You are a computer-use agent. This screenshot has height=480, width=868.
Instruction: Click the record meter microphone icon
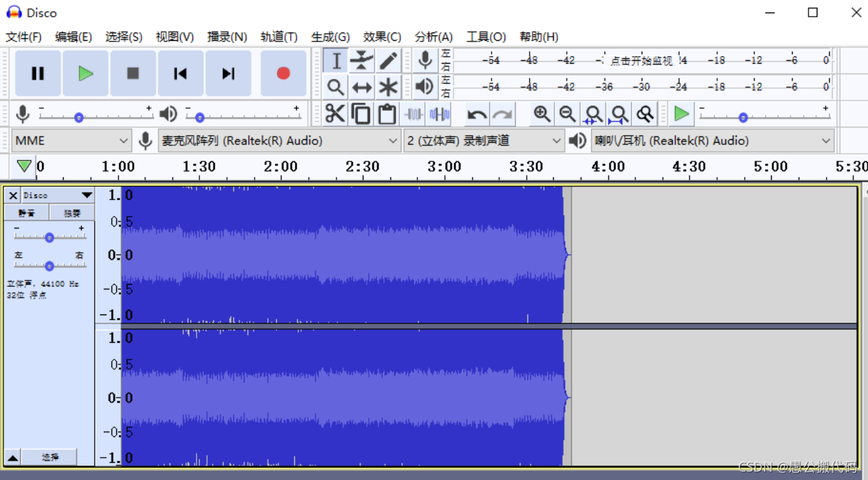[425, 61]
